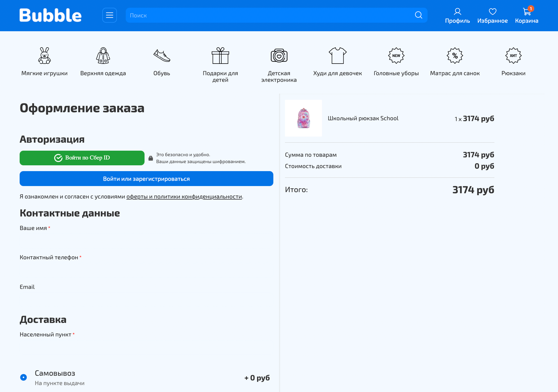This screenshot has width=558, height=392.
Task: Click the search magnifier icon
Action: pyautogui.click(x=418, y=15)
